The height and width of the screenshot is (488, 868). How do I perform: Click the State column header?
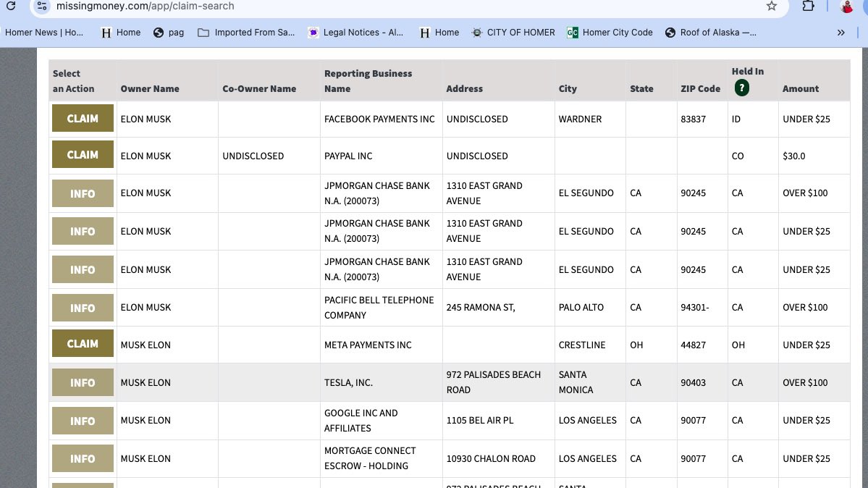(x=641, y=88)
